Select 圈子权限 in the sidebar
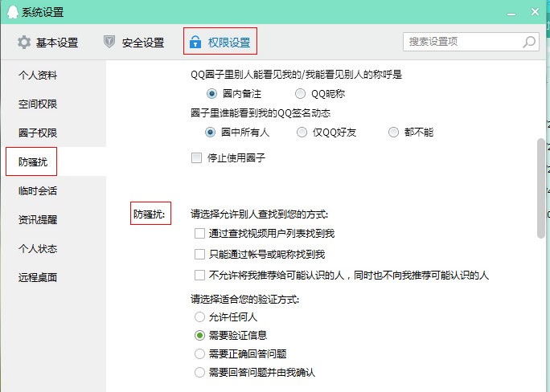The width and height of the screenshot is (550, 392). pyautogui.click(x=38, y=133)
